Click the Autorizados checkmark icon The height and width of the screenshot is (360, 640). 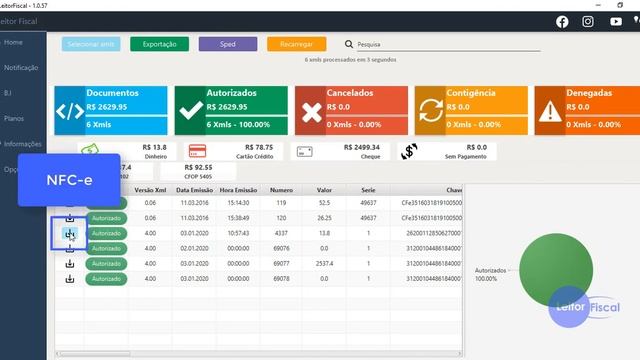point(191,110)
